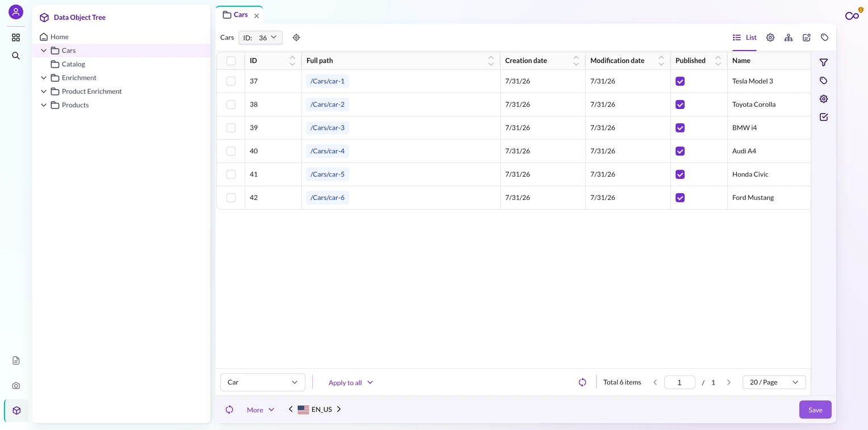
Task: Open the Car class dropdown
Action: tap(263, 382)
